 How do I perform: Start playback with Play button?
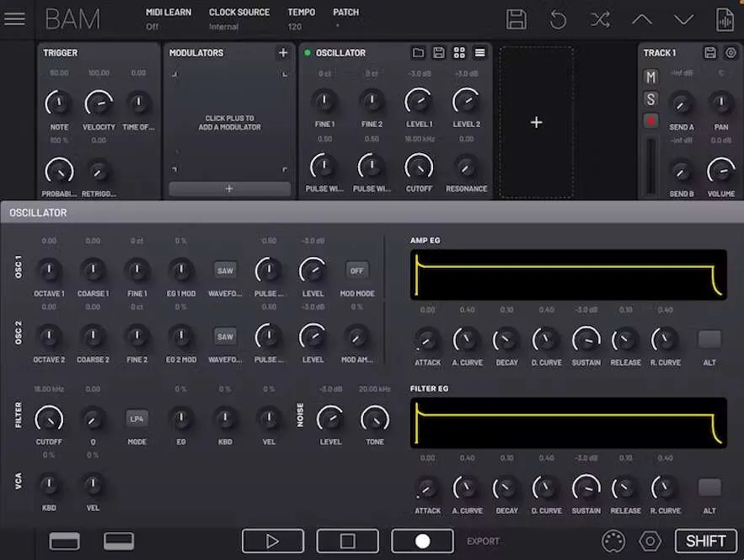pyautogui.click(x=273, y=541)
